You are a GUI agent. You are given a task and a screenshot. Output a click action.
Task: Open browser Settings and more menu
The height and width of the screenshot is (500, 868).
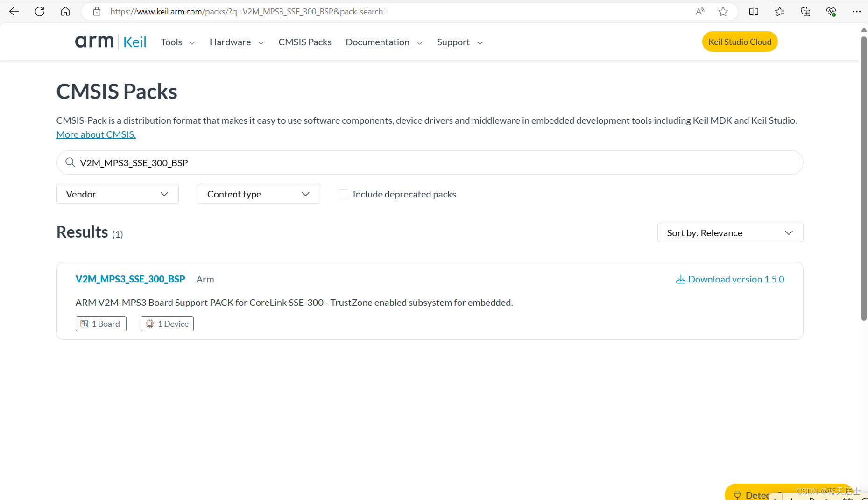click(856, 12)
